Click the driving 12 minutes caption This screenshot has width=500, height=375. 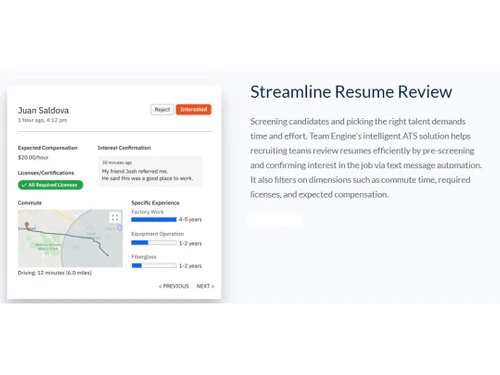[55, 273]
